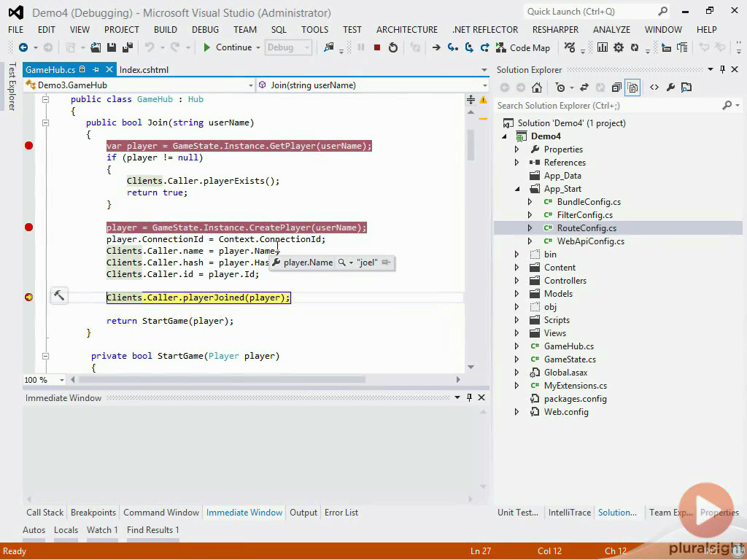Click the Home icon in Solution Explorer
Image resolution: width=747 pixels, height=560 pixels.
point(537,87)
